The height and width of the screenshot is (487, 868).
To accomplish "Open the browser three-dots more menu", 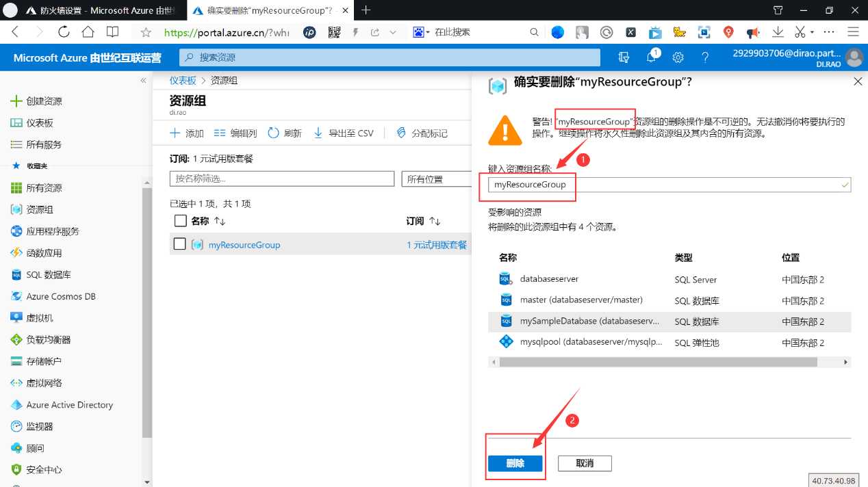I will coord(829,31).
